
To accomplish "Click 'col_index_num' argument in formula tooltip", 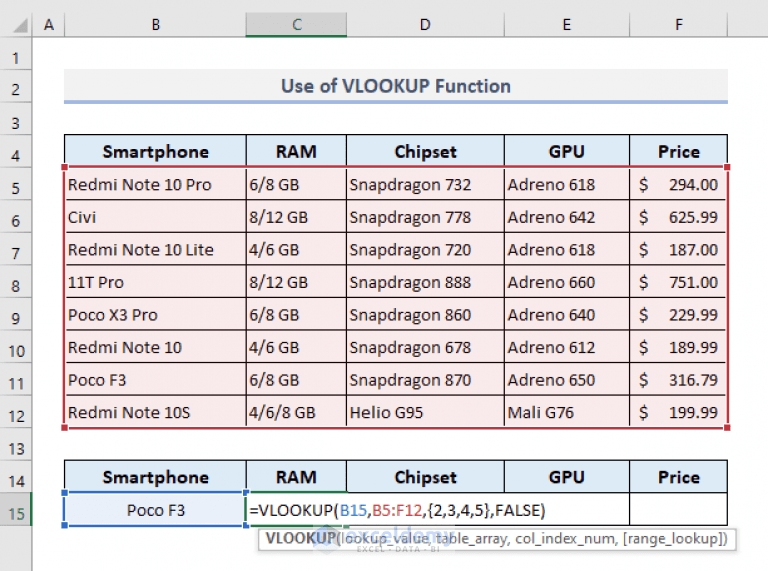I will (566, 539).
